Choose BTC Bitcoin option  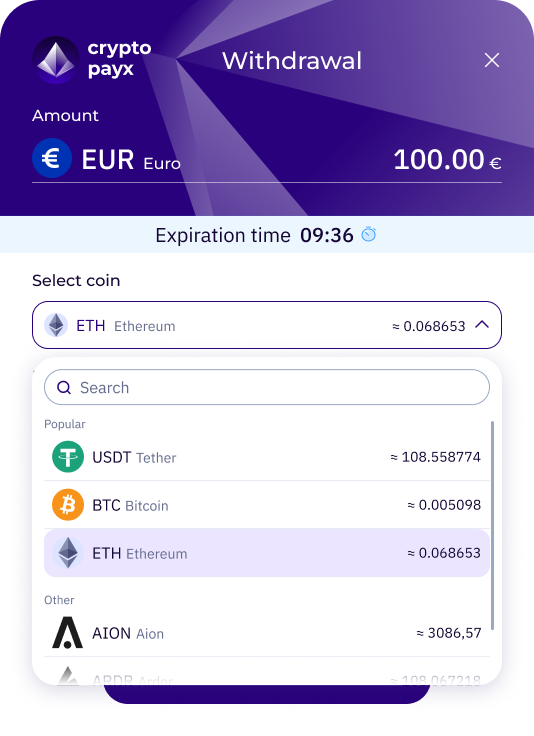pyautogui.click(x=267, y=505)
